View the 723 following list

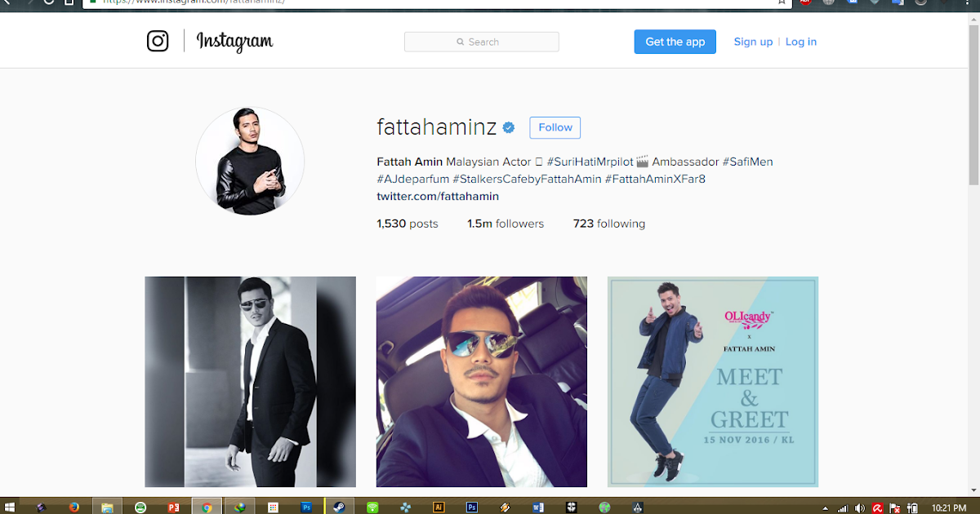point(609,224)
